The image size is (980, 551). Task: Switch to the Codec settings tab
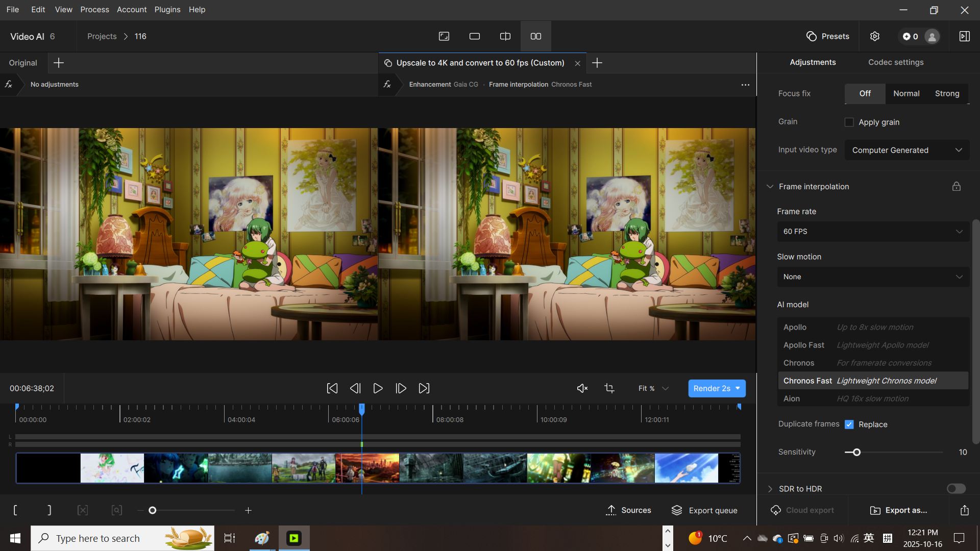pos(896,62)
